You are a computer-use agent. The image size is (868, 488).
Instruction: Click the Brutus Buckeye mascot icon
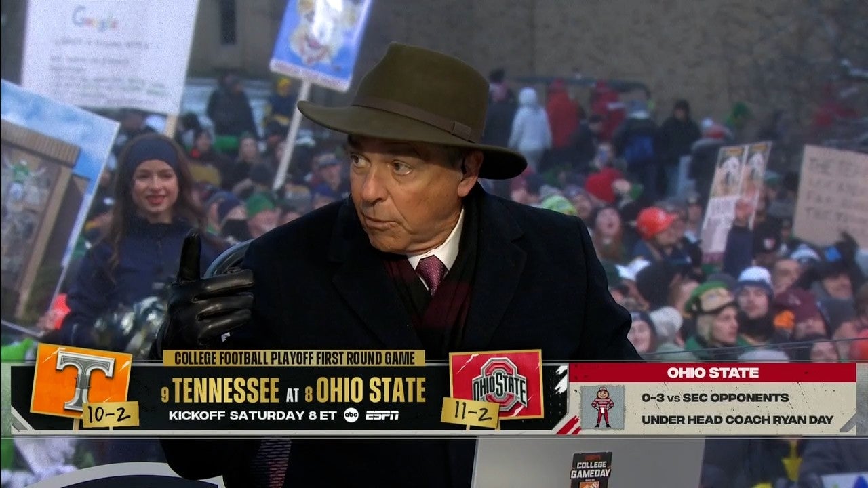pos(602,407)
